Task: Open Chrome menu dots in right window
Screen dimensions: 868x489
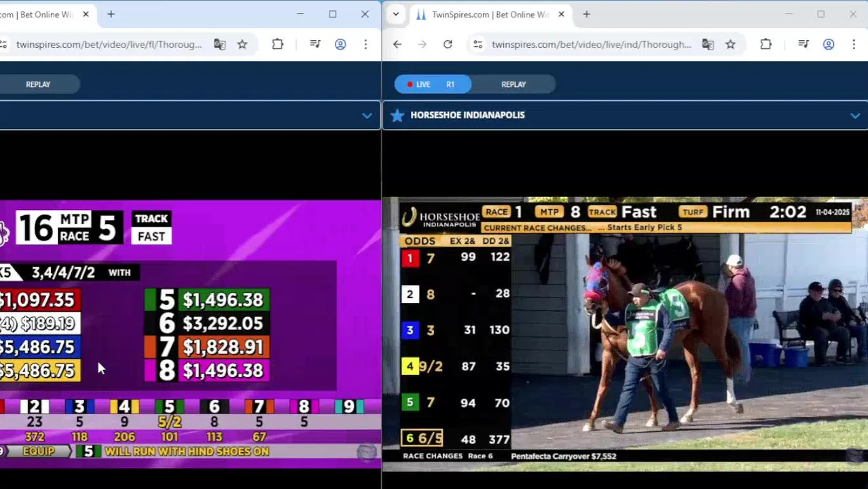Action: (854, 44)
